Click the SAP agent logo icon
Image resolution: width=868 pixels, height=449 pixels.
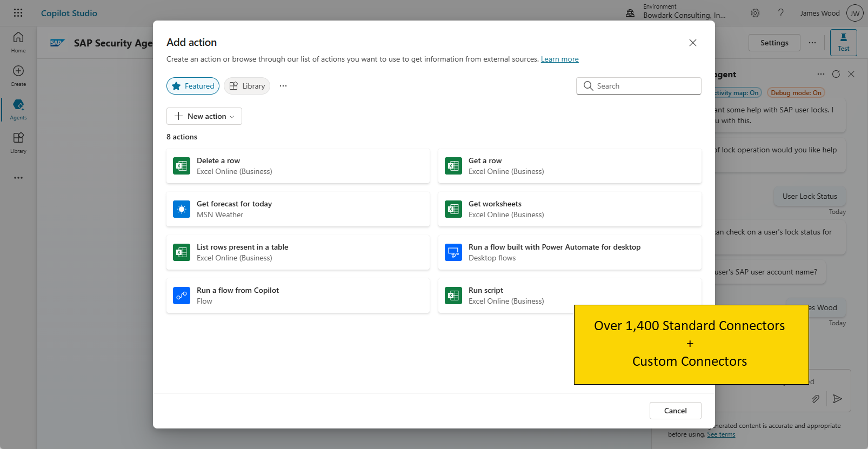point(57,43)
